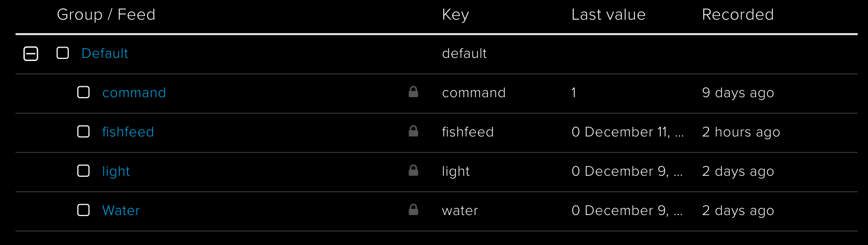Open the command feed
Image resolution: width=868 pixels, height=245 pixels.
click(134, 93)
